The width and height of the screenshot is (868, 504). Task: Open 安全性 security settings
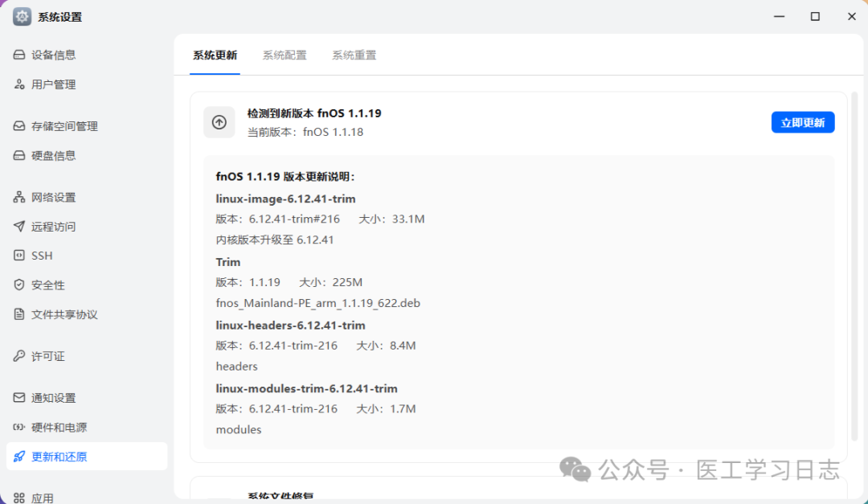44,284
